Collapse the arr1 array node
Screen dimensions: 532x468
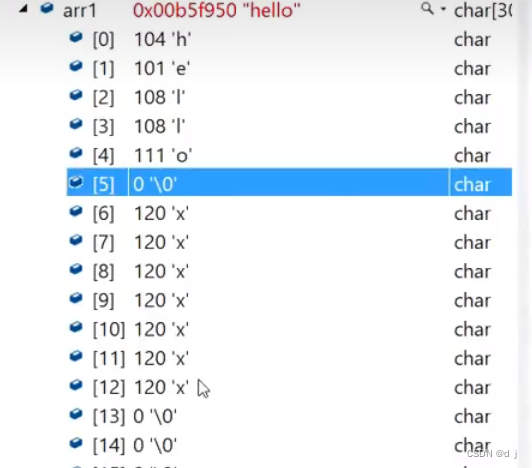(23, 9)
